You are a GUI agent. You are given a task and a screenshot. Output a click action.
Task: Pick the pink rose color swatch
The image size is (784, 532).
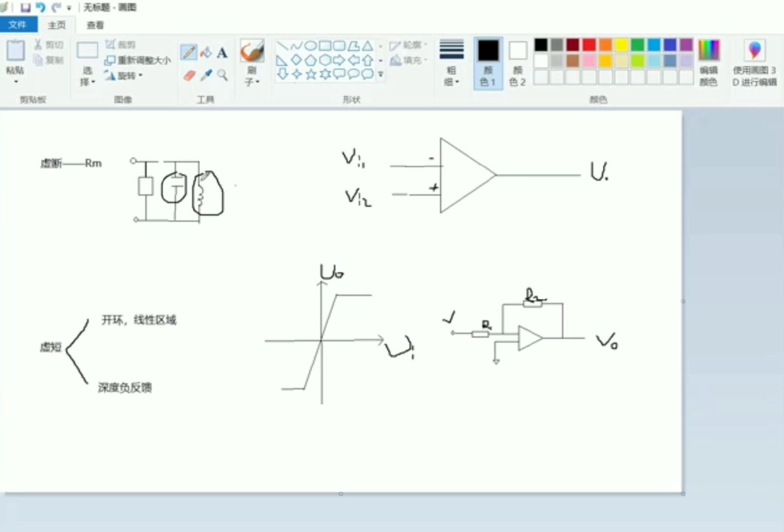pos(589,61)
